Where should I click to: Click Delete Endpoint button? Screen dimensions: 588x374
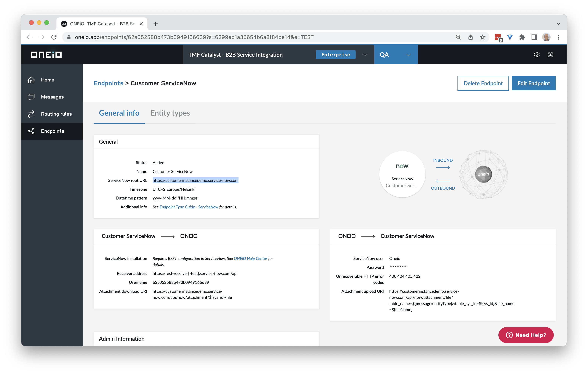click(483, 83)
